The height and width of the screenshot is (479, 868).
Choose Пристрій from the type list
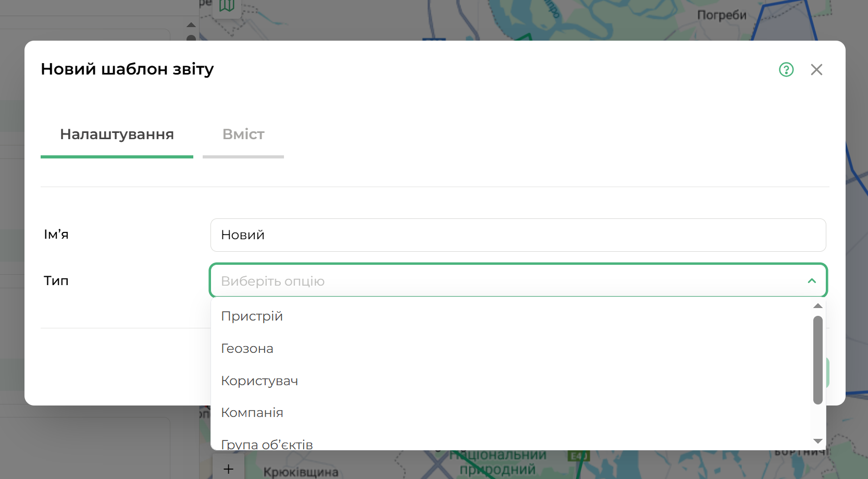click(x=252, y=316)
